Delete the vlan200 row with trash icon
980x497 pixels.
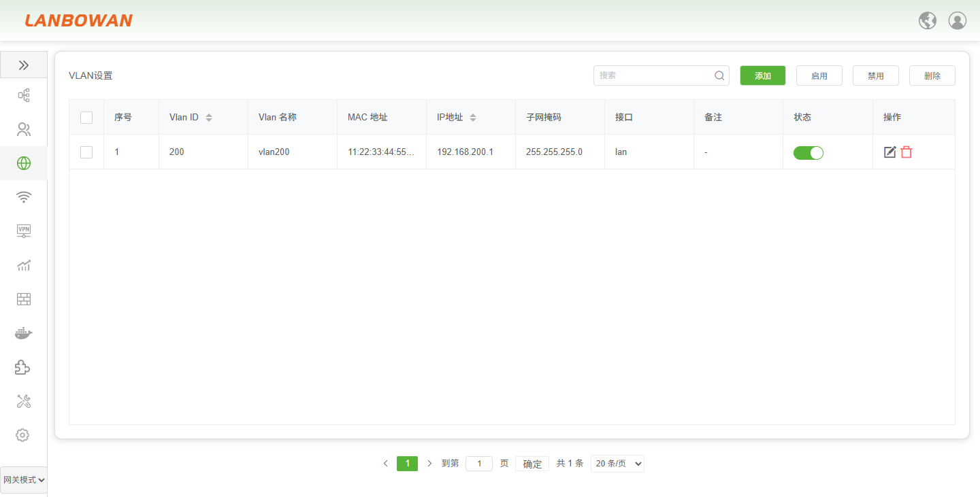906,152
